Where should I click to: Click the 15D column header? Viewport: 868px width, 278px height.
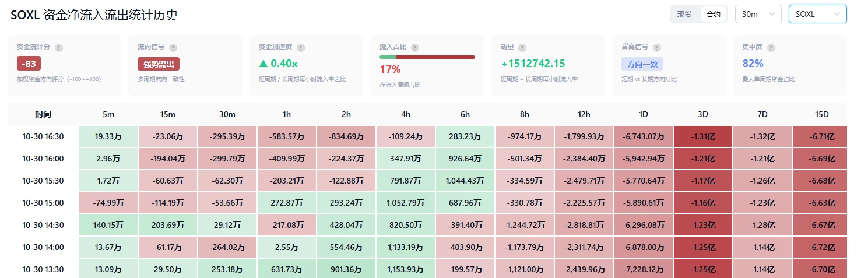[x=822, y=114]
